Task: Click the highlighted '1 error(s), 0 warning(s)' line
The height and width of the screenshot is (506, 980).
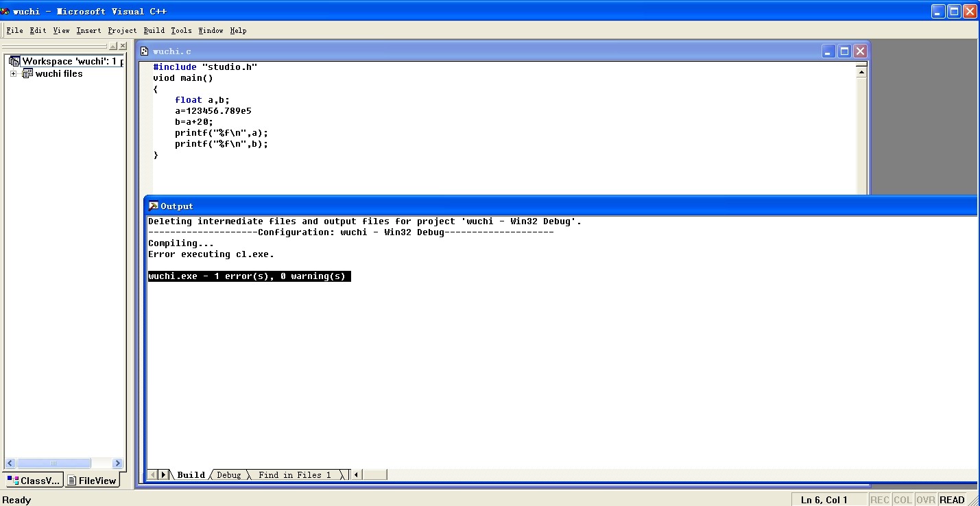Action: pos(250,276)
